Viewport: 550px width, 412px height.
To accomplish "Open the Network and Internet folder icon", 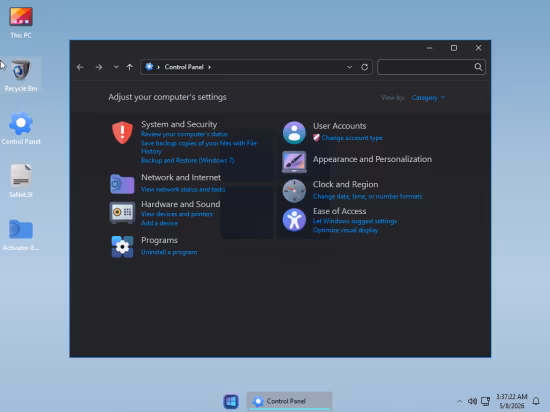I will point(122,184).
